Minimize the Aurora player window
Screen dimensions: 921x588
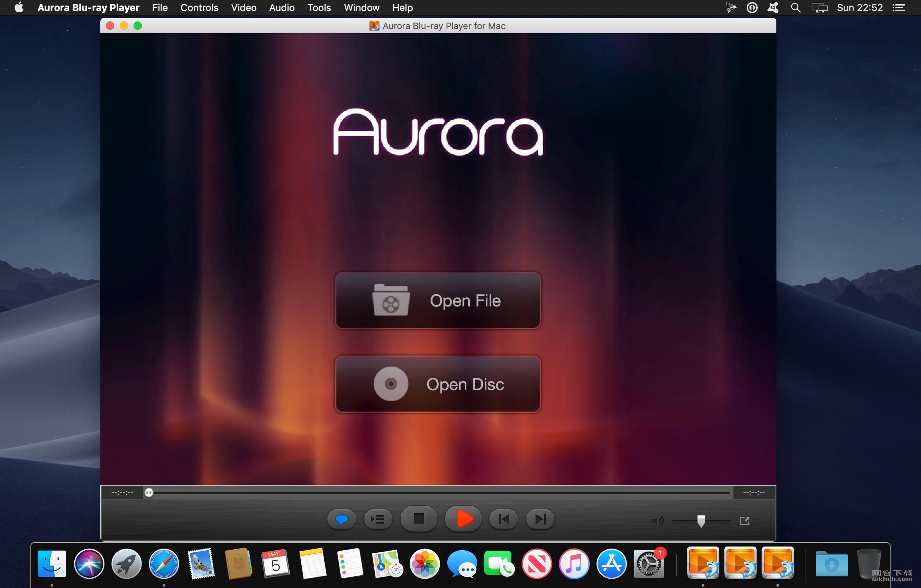124,26
